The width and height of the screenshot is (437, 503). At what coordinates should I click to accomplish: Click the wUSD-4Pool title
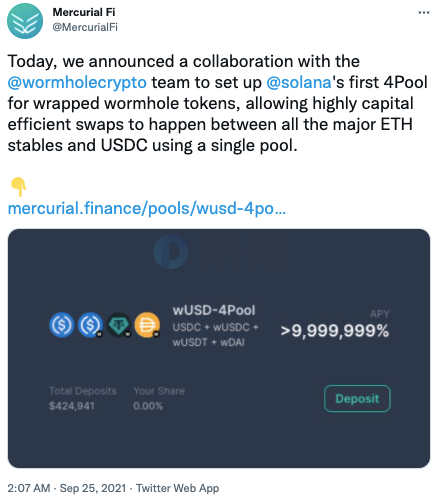coord(214,310)
